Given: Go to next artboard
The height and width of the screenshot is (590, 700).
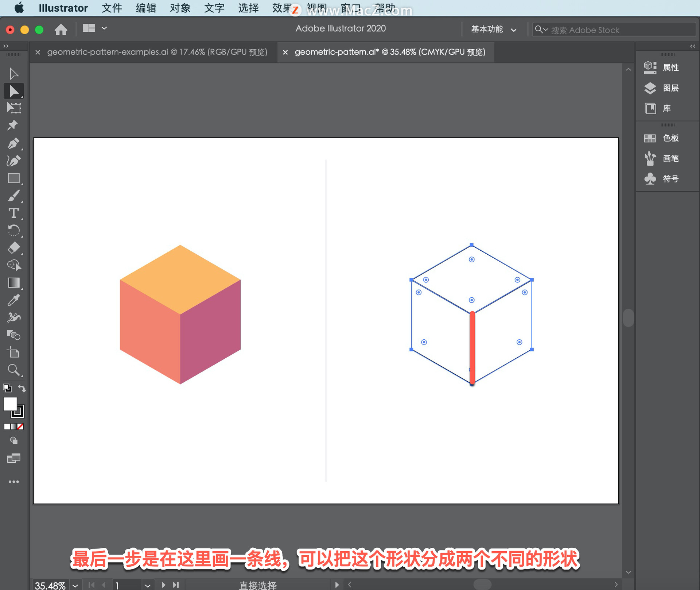Looking at the screenshot, I should 163,585.
